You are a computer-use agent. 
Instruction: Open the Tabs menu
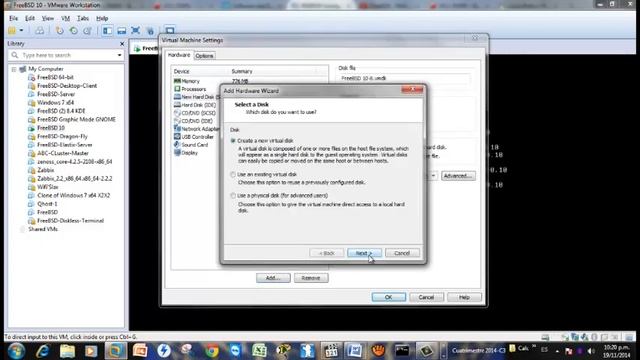[x=83, y=18]
